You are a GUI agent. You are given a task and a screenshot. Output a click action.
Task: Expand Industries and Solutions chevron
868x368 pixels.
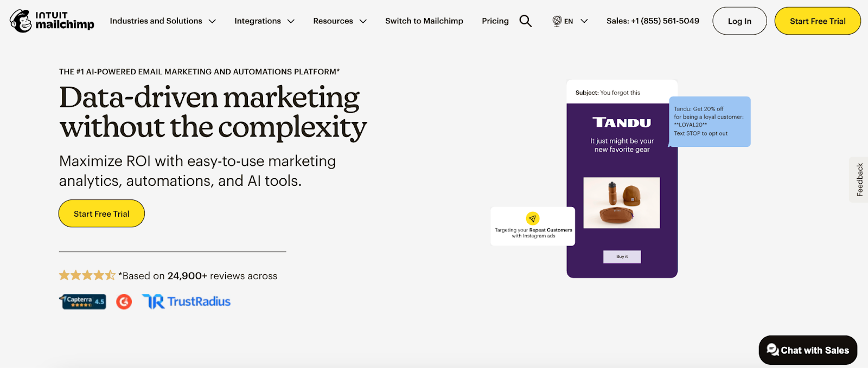pos(212,21)
